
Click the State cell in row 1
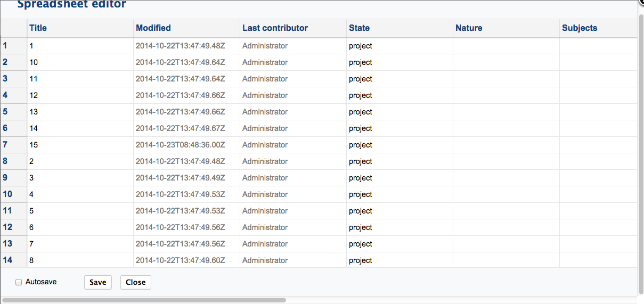pyautogui.click(x=400, y=46)
